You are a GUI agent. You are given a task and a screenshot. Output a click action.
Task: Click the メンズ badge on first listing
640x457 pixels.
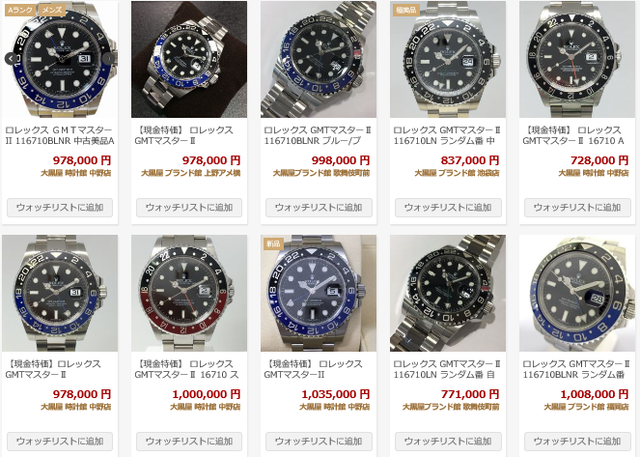pos(52,10)
